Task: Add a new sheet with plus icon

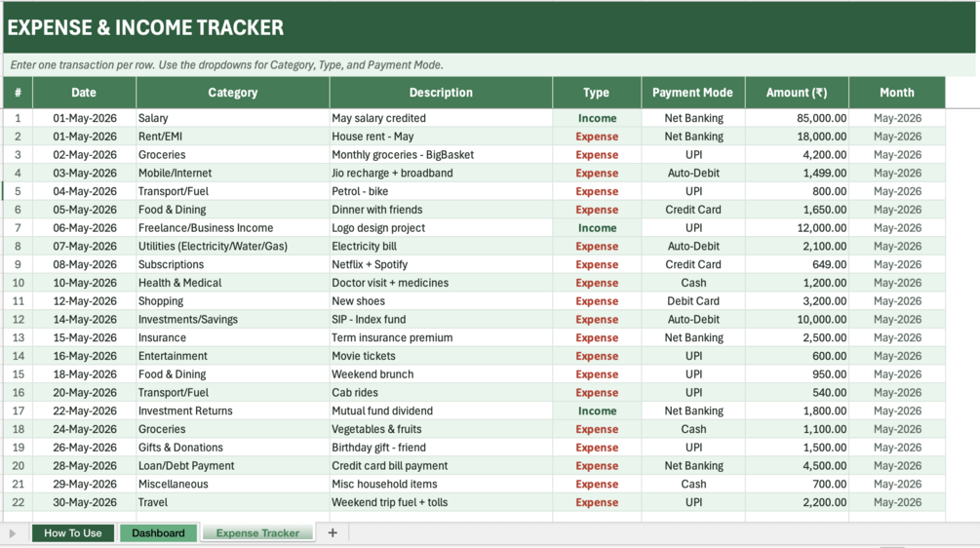Action: (x=333, y=533)
